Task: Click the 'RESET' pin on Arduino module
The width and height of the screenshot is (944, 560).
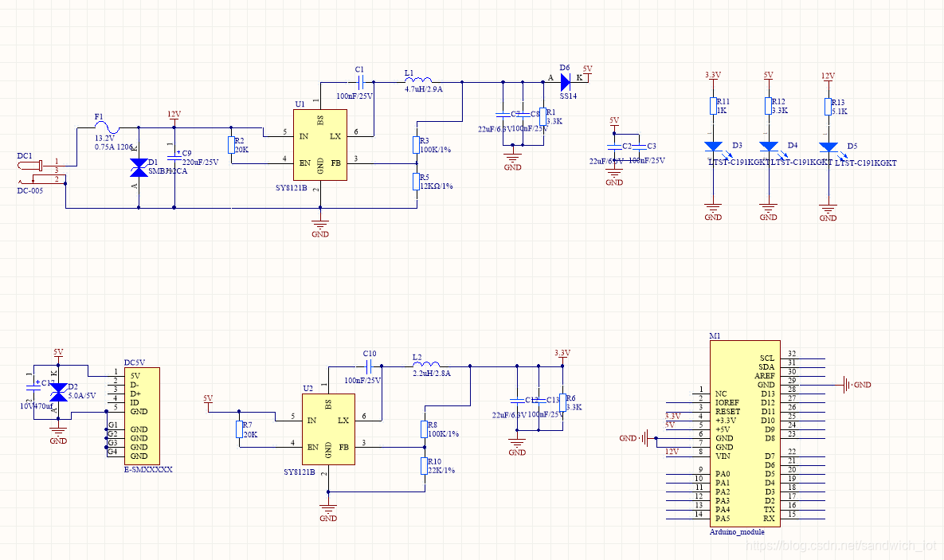Action: click(727, 412)
